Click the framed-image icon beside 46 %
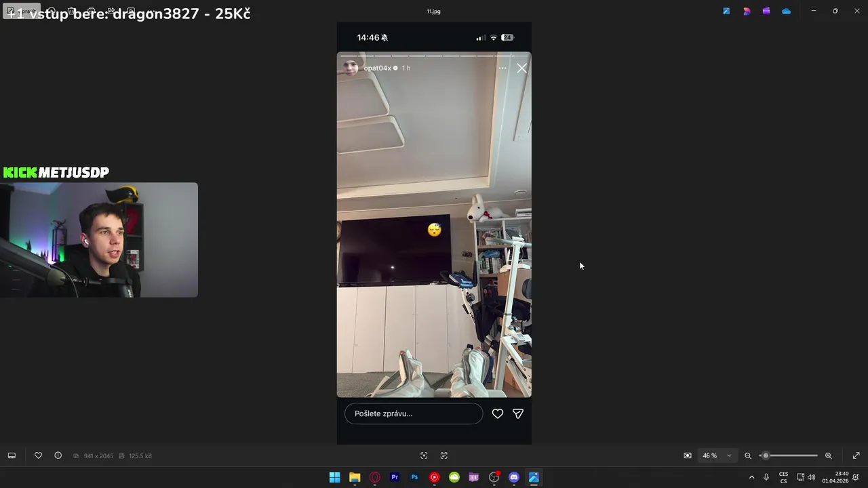The image size is (868, 488). 688,455
